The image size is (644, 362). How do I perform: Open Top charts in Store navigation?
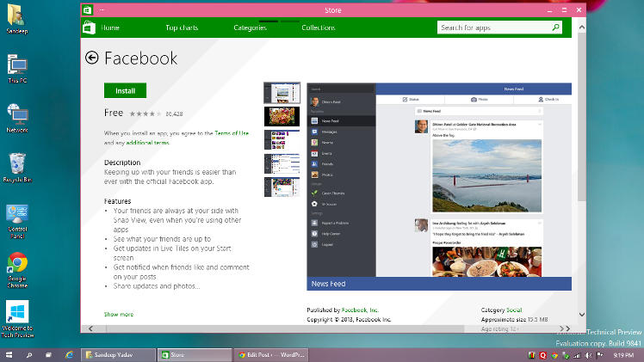(x=182, y=28)
